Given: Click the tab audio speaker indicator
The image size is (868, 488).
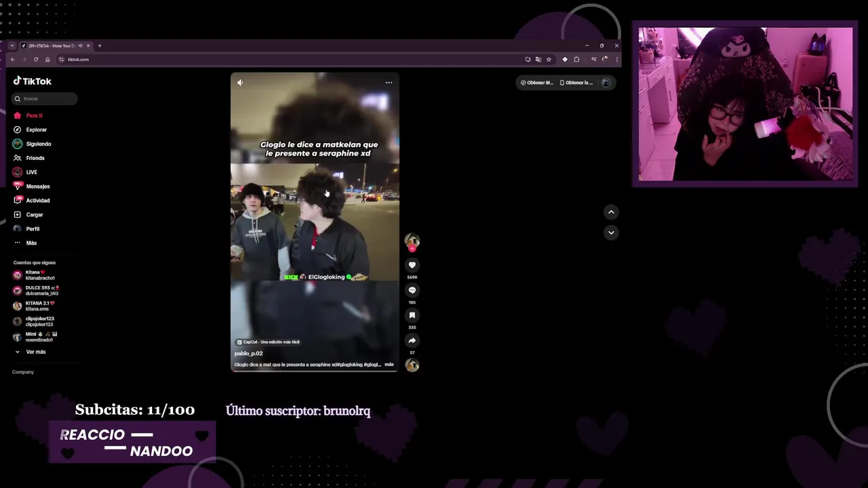Looking at the screenshot, I should [80, 45].
